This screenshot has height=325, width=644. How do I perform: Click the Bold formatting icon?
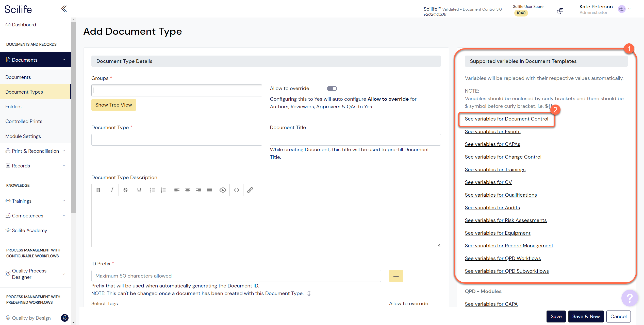[x=98, y=190]
